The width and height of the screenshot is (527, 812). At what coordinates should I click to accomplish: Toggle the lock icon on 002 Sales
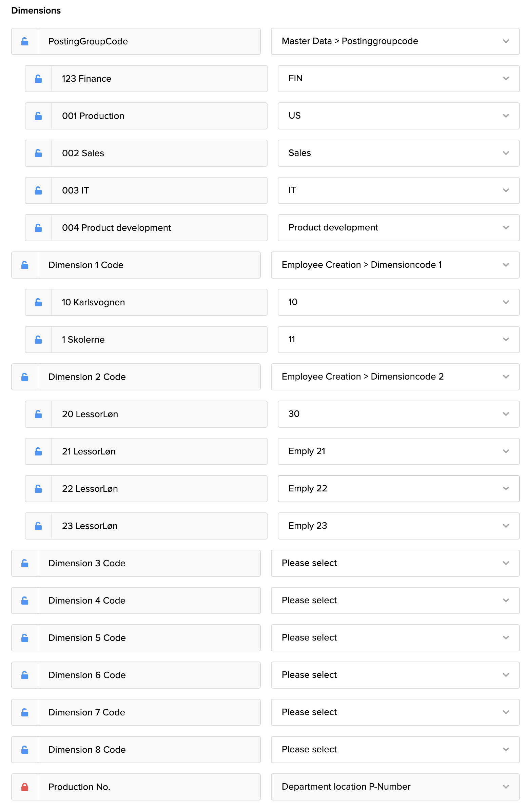[x=38, y=154]
